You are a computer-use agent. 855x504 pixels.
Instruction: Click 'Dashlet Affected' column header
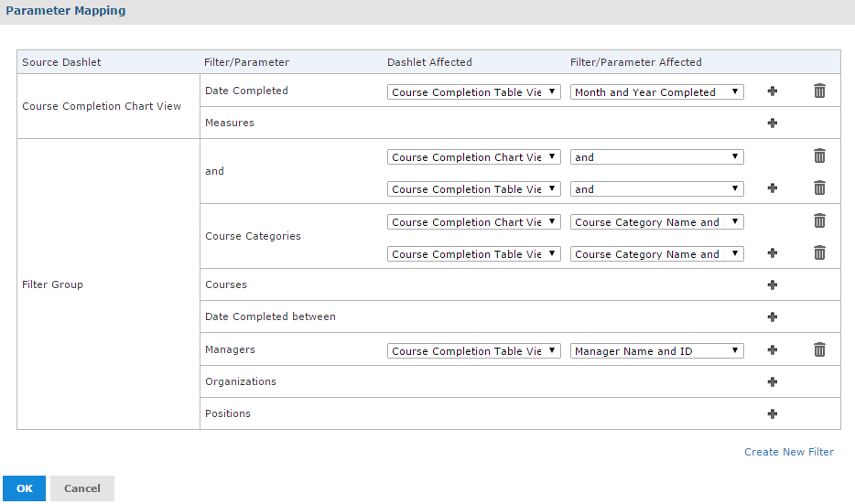(429, 62)
